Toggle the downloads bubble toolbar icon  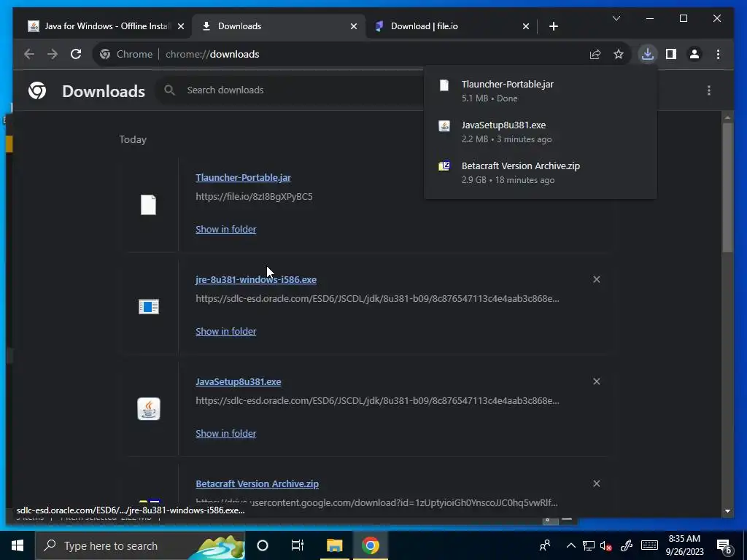click(648, 54)
